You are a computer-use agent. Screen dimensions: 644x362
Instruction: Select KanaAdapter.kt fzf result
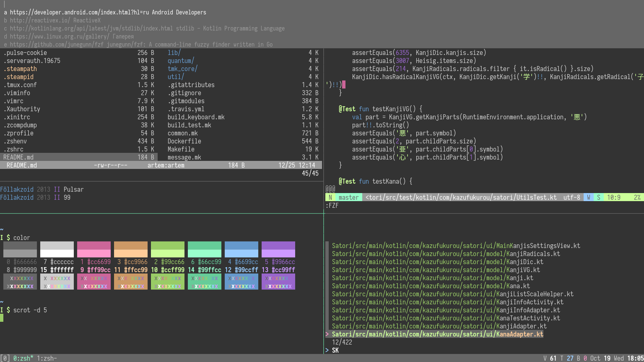437,334
